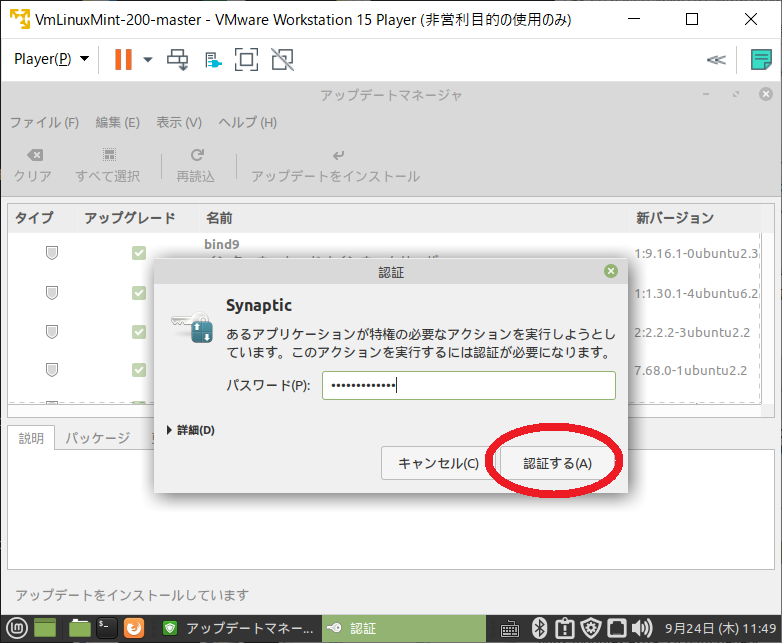
Task: Click the network connection tray icon
Action: (x=616, y=629)
